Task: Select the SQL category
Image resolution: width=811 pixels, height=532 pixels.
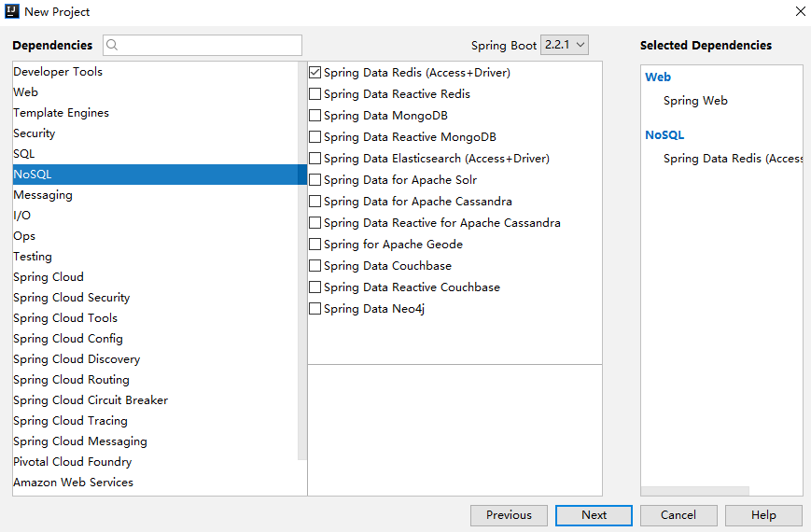Action: 24,154
